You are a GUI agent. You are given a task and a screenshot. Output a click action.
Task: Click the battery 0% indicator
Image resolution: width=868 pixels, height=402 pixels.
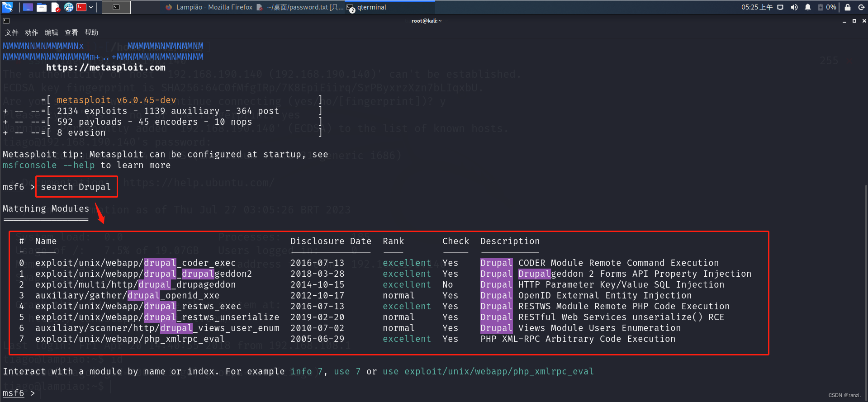(827, 7)
